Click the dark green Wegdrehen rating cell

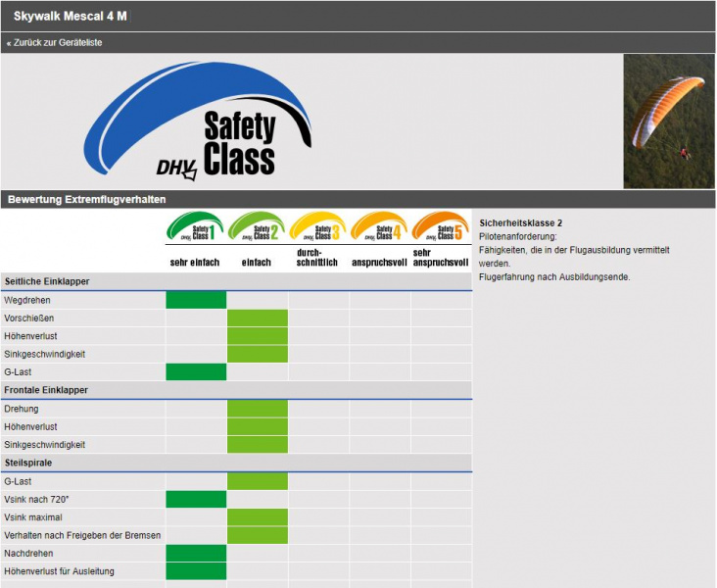coord(196,300)
